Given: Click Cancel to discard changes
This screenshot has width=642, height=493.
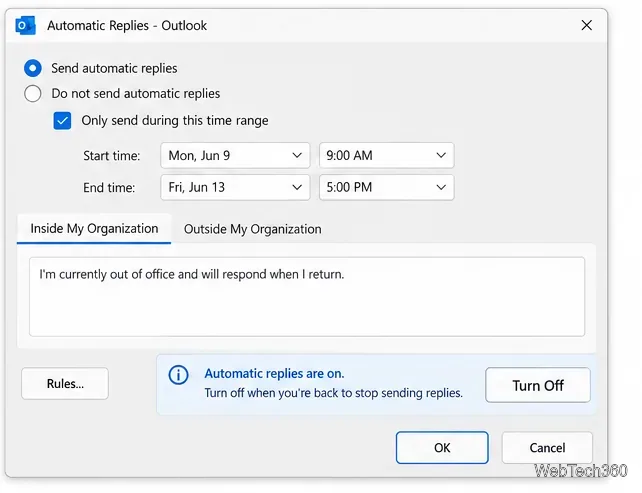Looking at the screenshot, I should point(547,448).
